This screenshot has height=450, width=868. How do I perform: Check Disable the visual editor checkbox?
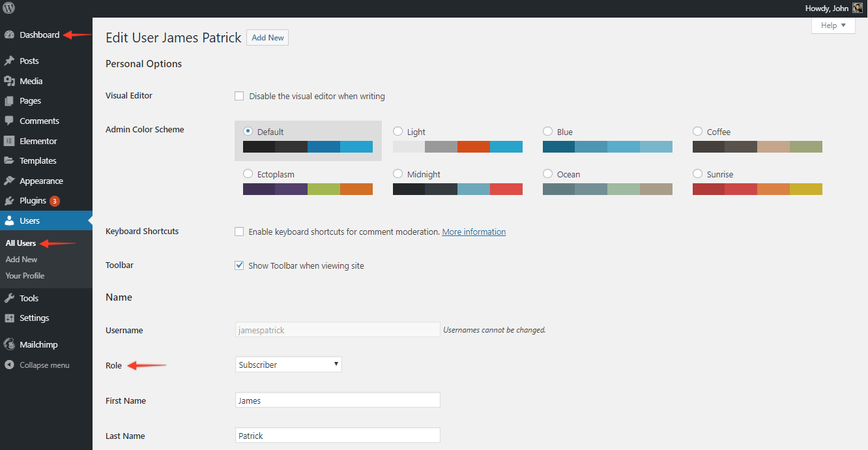pyautogui.click(x=239, y=96)
